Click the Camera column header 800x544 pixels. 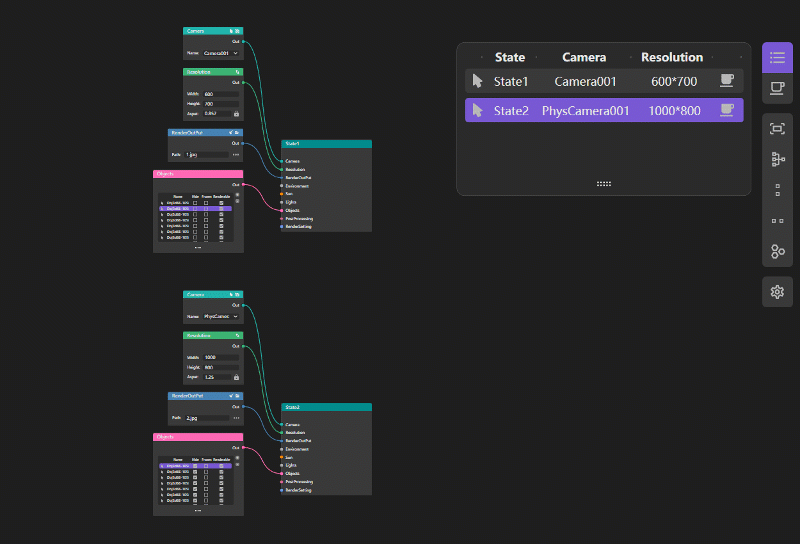click(584, 57)
